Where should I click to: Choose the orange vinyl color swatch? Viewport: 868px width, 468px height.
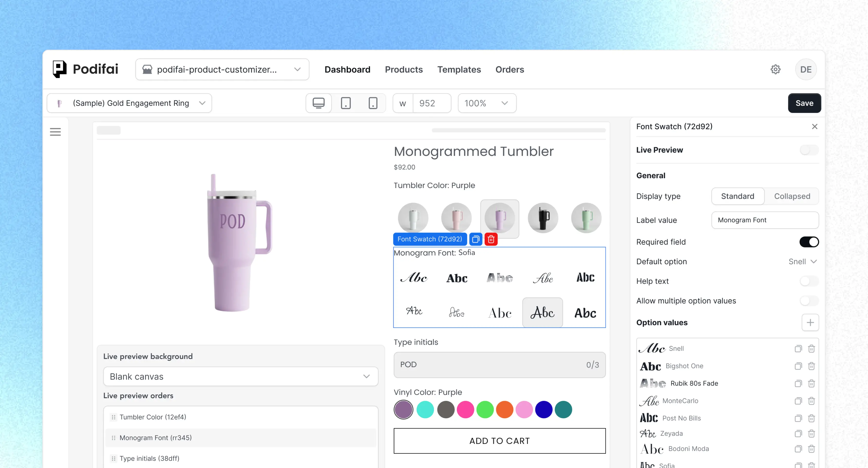pos(504,410)
